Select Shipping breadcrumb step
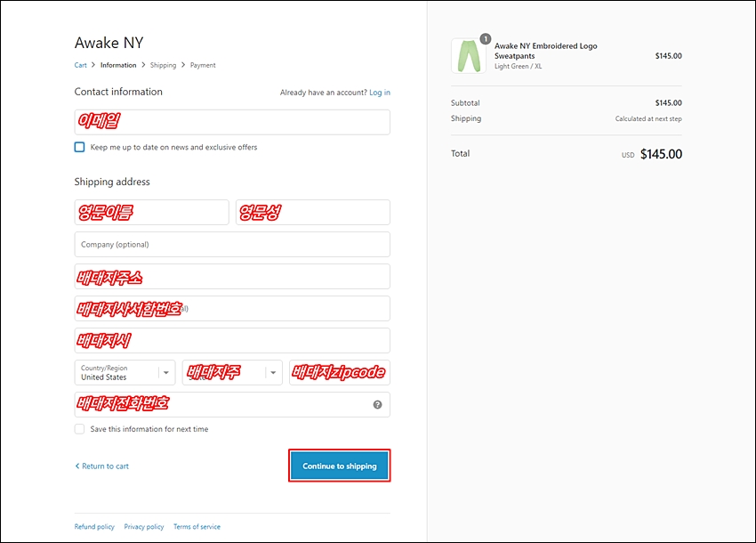 [x=163, y=65]
